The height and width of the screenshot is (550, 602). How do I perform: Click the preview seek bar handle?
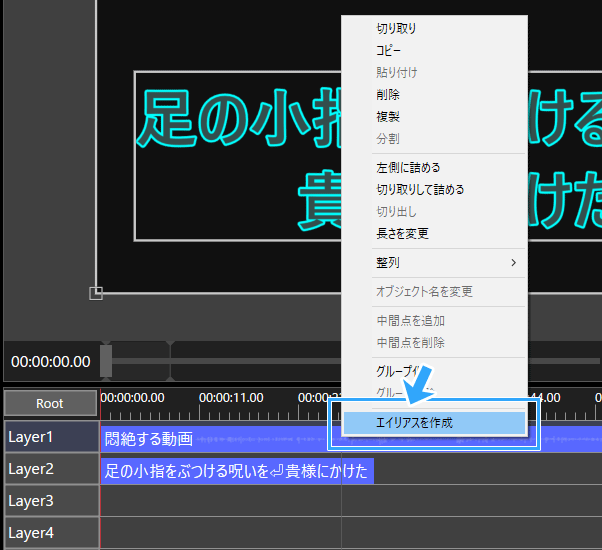click(x=106, y=360)
